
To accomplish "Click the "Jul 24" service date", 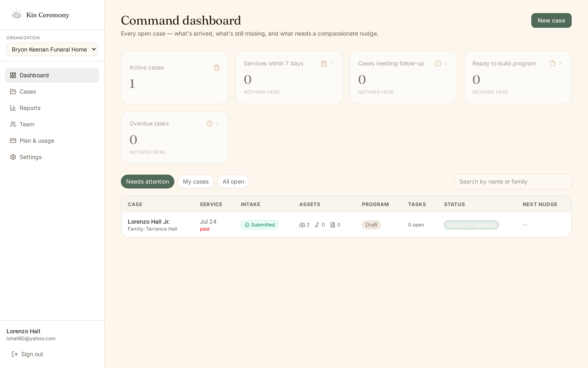I will pos(208,221).
